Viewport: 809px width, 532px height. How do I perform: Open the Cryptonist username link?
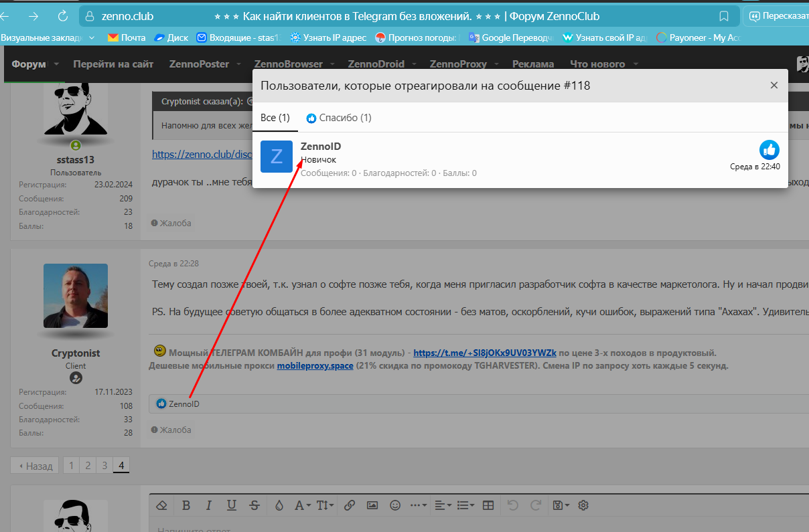pos(76,353)
